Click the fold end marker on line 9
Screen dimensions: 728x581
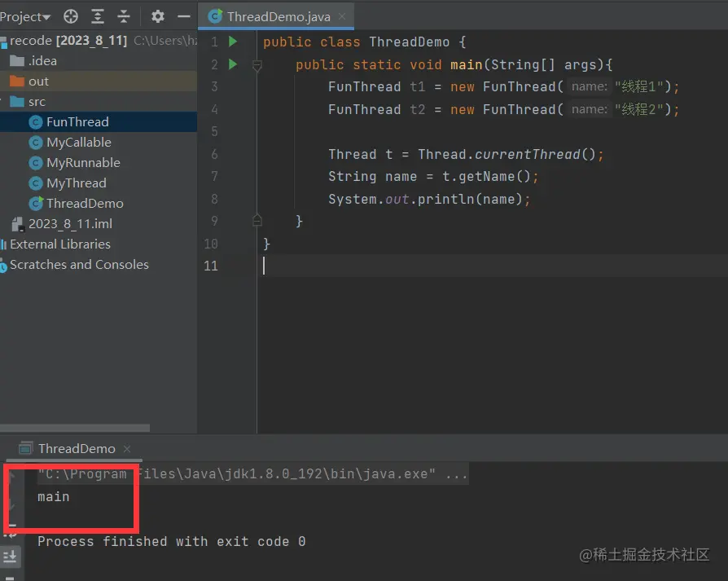257,221
